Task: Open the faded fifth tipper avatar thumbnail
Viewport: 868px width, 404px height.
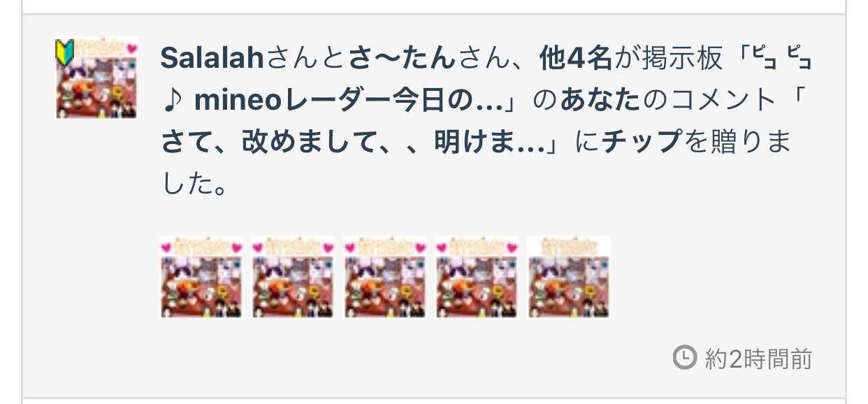Action: click(569, 277)
